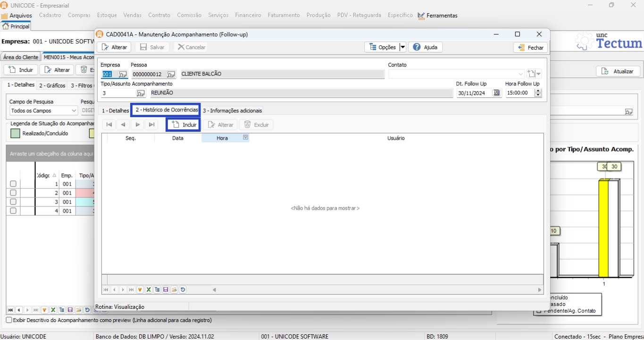Screen dimensions: 644x340
Task: Check the checkbox for row with Código 1
Action: (x=13, y=184)
